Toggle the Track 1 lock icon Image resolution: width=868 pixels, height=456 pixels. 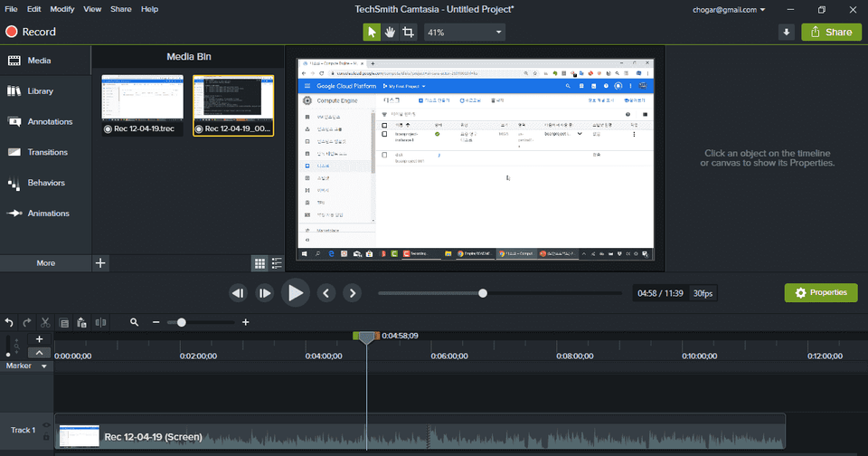pyautogui.click(x=46, y=437)
